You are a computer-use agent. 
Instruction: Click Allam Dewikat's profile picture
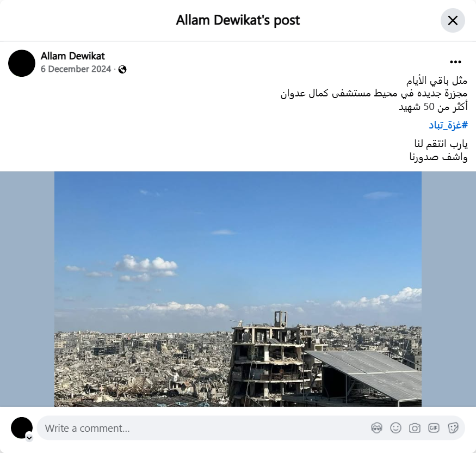pyautogui.click(x=22, y=63)
